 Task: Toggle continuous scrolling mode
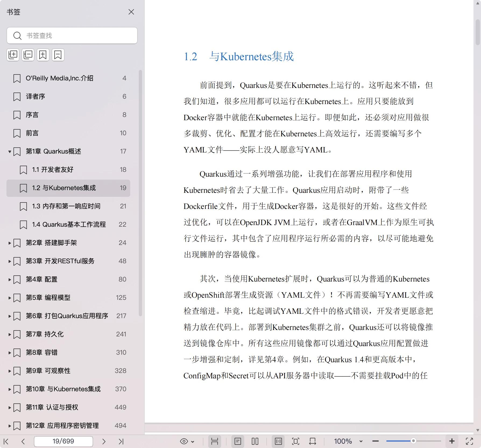point(214,441)
